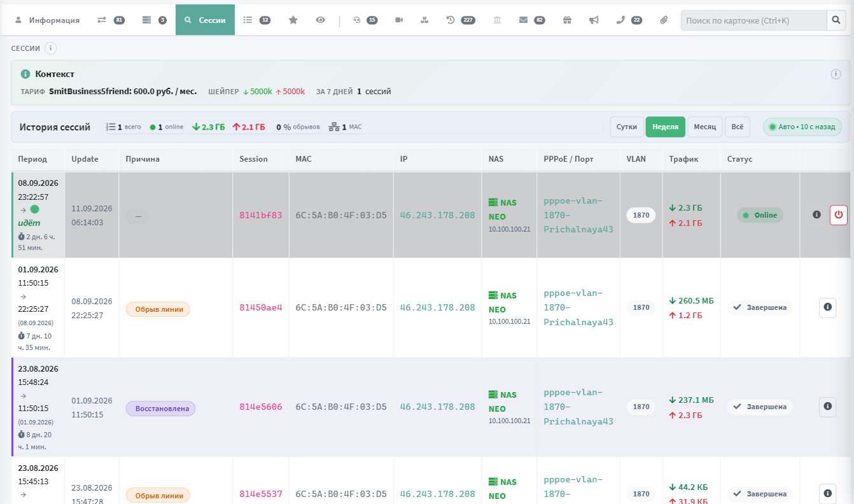Select the Месяц period filter

(x=705, y=127)
